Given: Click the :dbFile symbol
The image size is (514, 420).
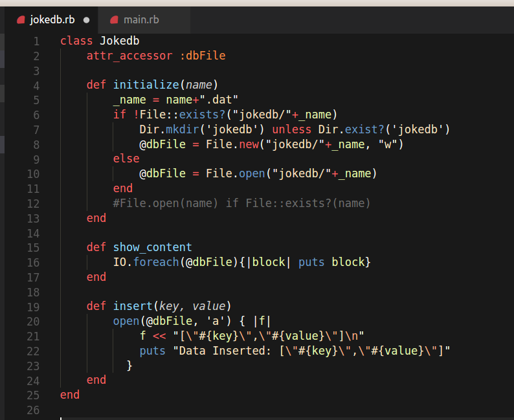Looking at the screenshot, I should pos(203,56).
